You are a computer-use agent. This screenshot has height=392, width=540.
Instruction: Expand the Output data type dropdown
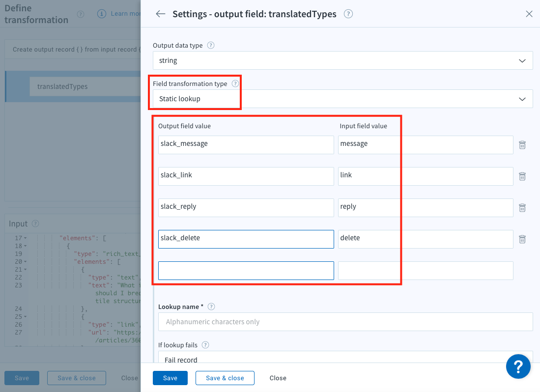click(x=342, y=60)
